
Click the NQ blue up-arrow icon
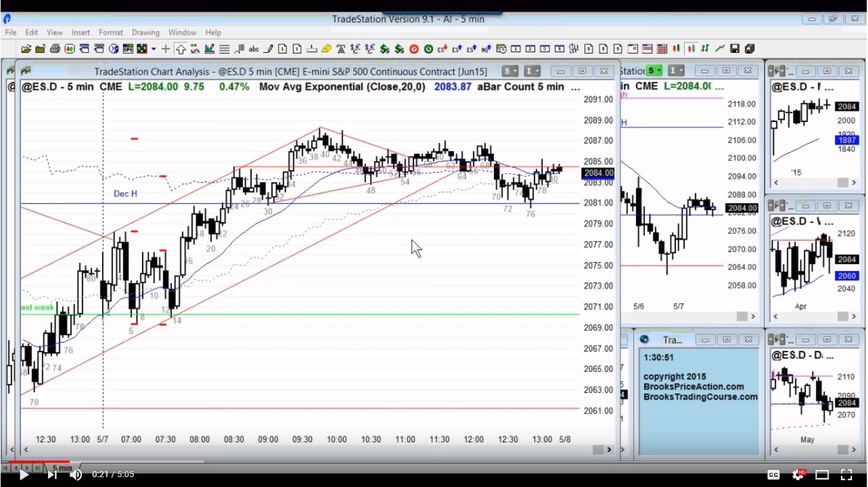point(486,49)
